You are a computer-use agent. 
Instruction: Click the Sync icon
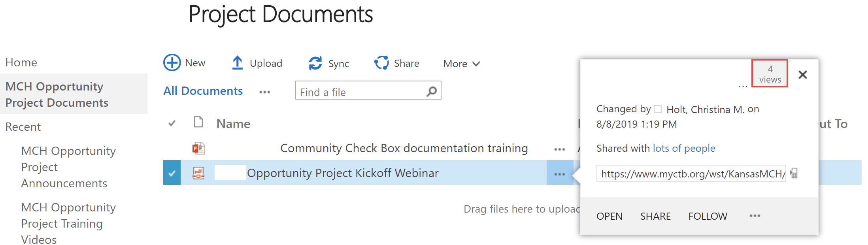315,63
